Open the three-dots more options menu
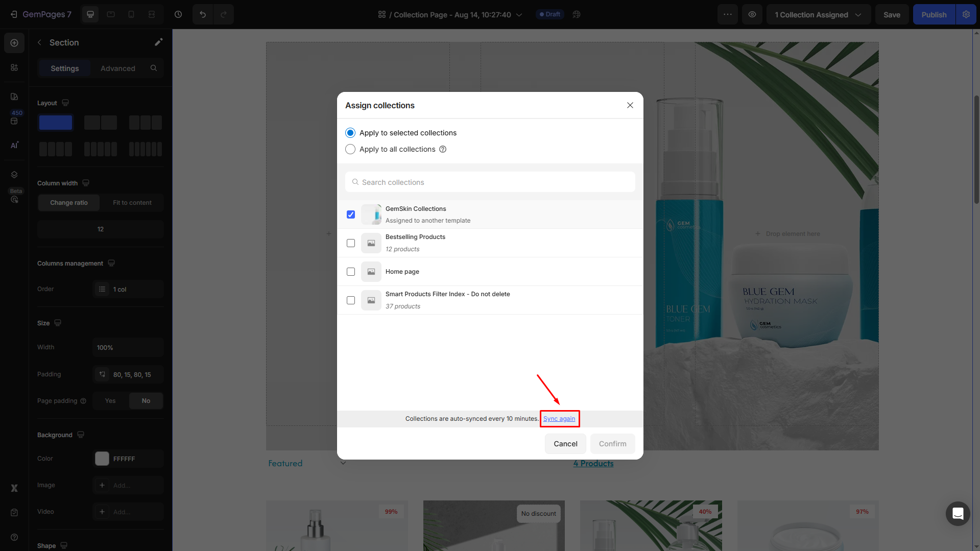 [727, 14]
